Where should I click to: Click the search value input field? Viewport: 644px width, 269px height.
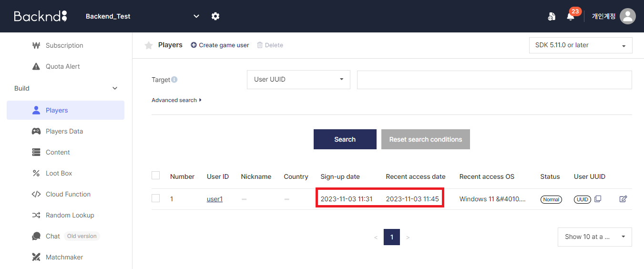pos(494,80)
